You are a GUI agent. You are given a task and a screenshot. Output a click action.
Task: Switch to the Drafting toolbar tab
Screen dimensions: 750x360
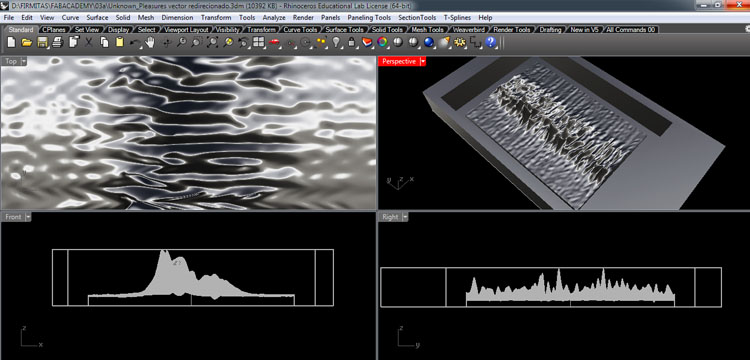point(550,30)
